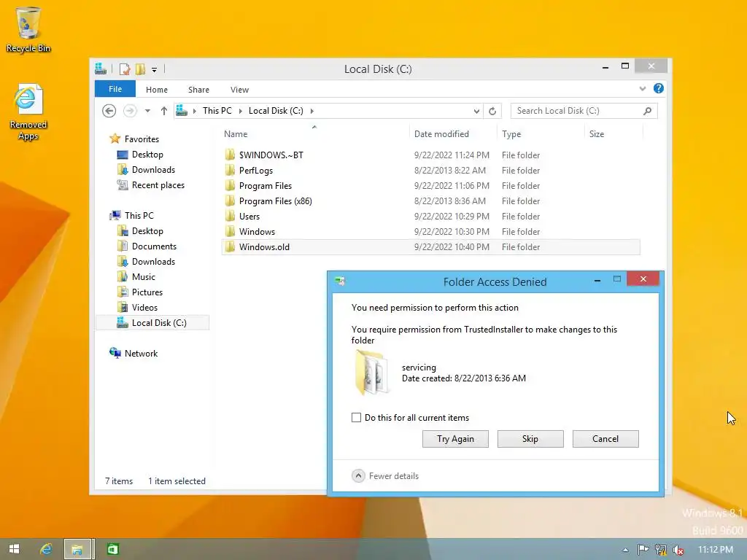The width and height of the screenshot is (747, 560).
Task: Show hidden system tray icons
Action: tap(625, 550)
